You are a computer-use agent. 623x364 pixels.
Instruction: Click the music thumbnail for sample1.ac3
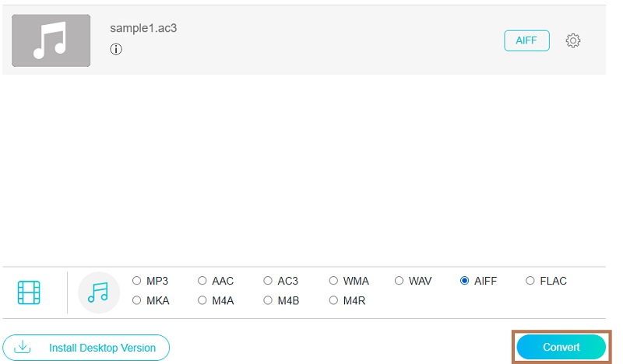[51, 40]
